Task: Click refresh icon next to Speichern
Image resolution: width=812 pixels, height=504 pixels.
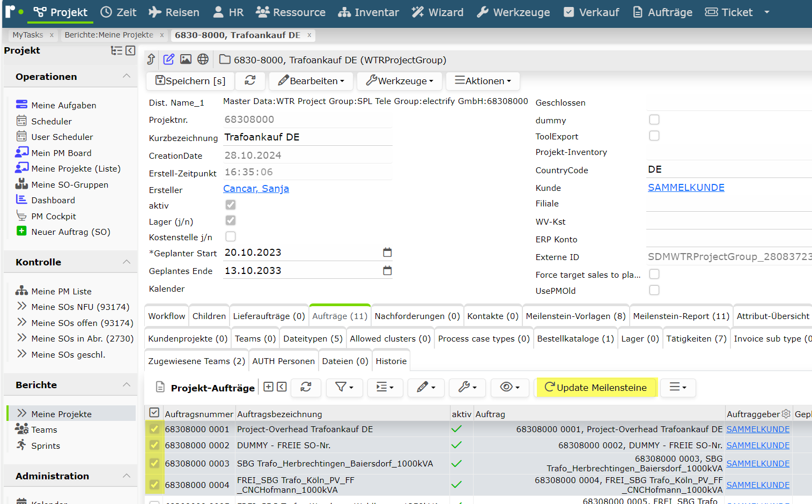Action: (x=250, y=80)
